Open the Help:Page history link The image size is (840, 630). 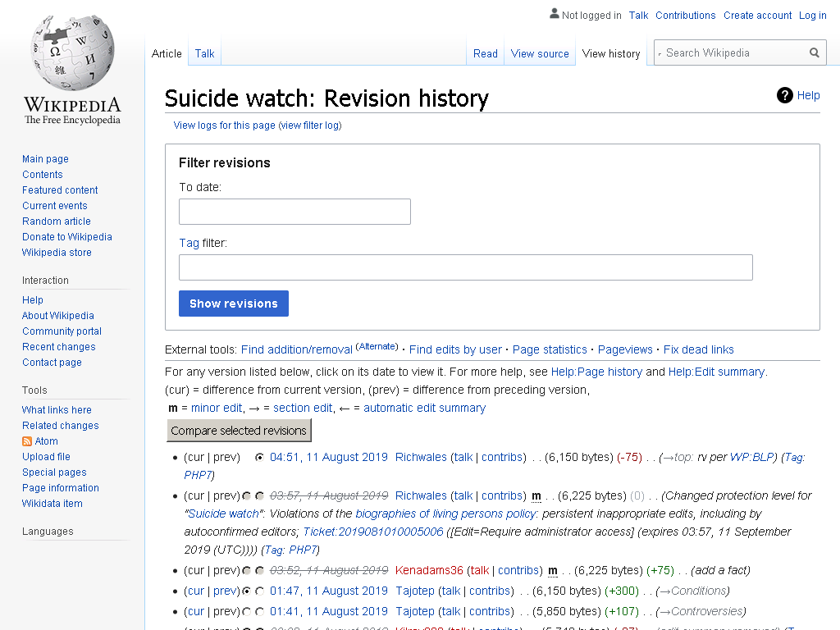coord(596,372)
